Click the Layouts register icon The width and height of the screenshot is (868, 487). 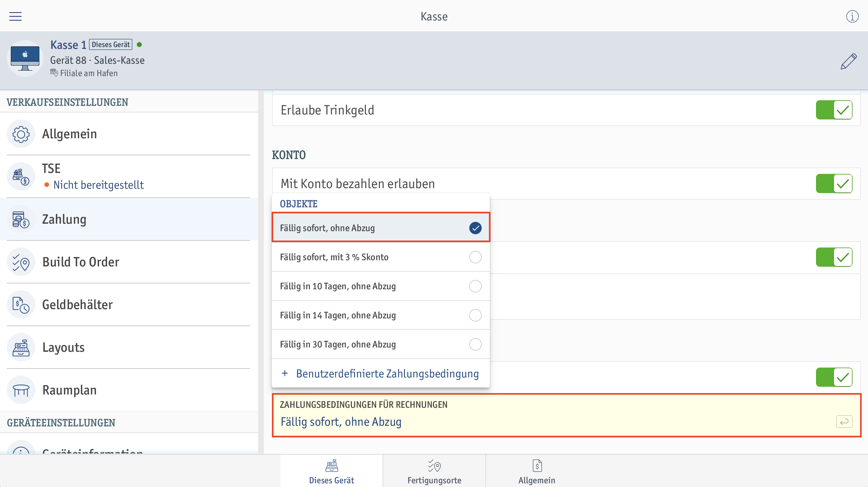(x=21, y=347)
